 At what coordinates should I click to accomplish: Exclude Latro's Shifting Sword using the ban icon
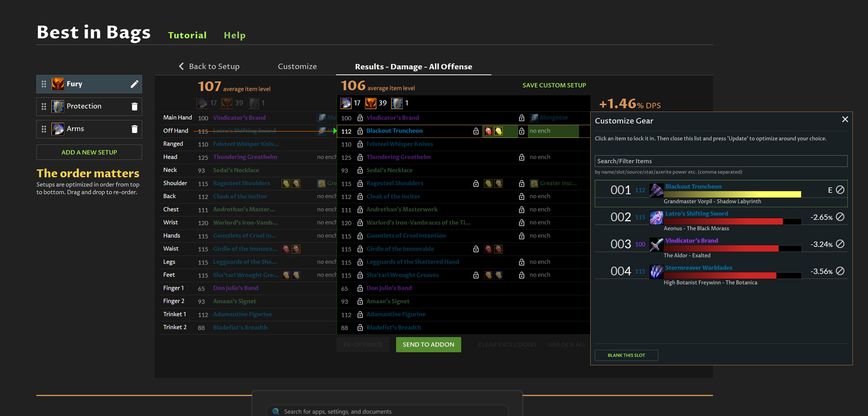[x=840, y=217]
